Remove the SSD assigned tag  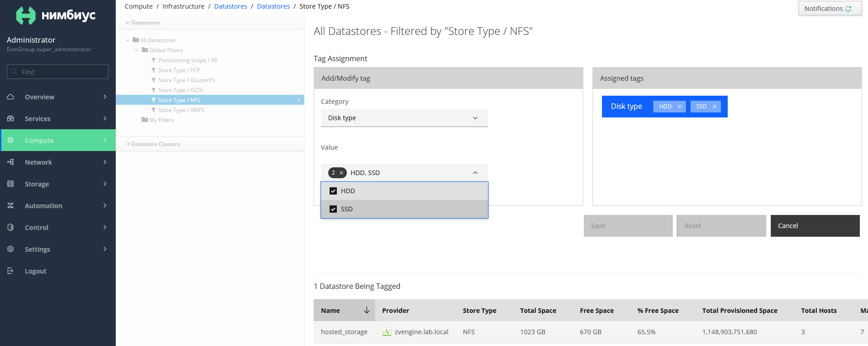(715, 107)
